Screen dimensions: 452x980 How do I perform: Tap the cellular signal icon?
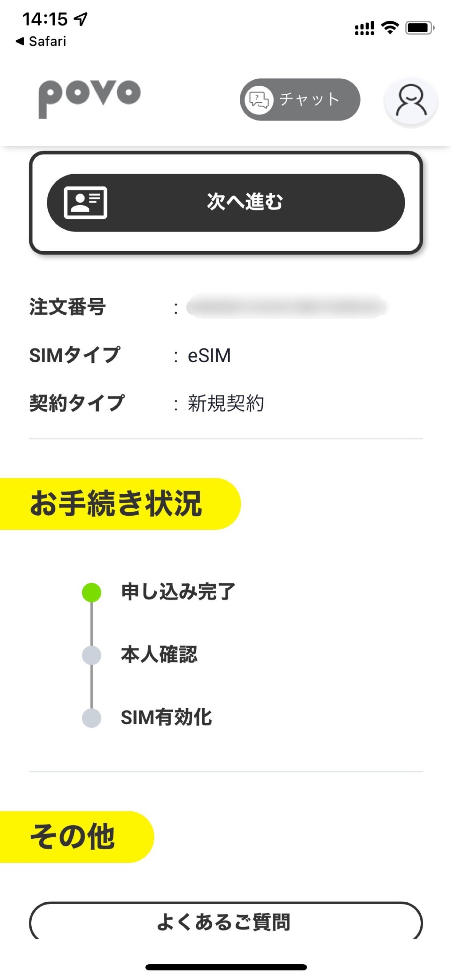click(364, 28)
